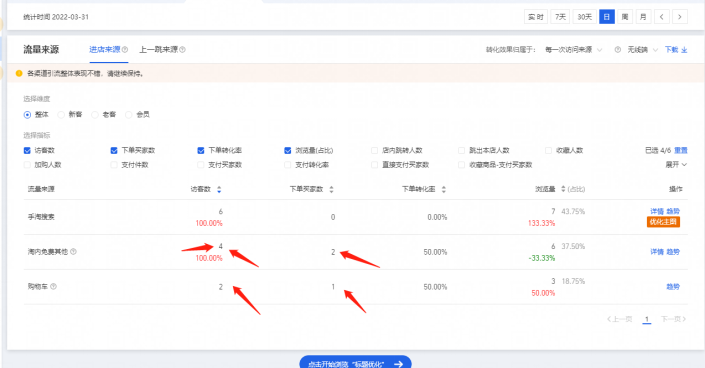
Task: Go to previous date with left arrow
Action: pyautogui.click(x=661, y=17)
